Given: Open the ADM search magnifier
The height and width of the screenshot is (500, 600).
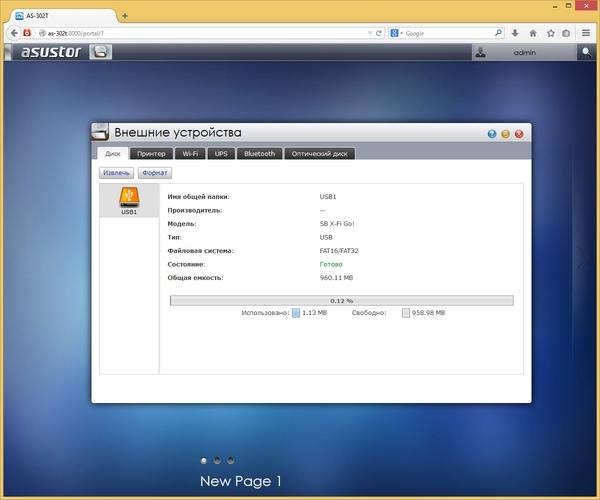Looking at the screenshot, I should click(x=586, y=52).
